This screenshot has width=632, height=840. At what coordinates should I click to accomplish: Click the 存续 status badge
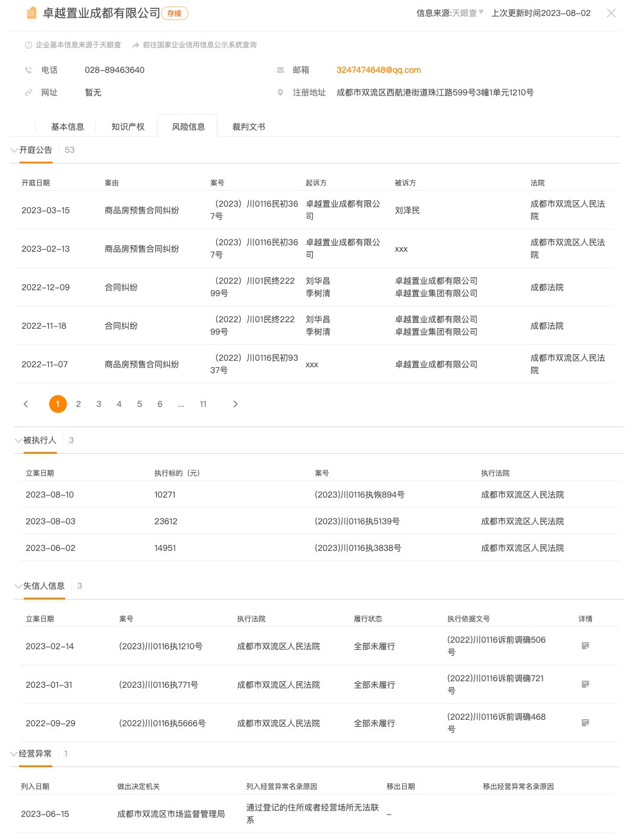pos(175,14)
